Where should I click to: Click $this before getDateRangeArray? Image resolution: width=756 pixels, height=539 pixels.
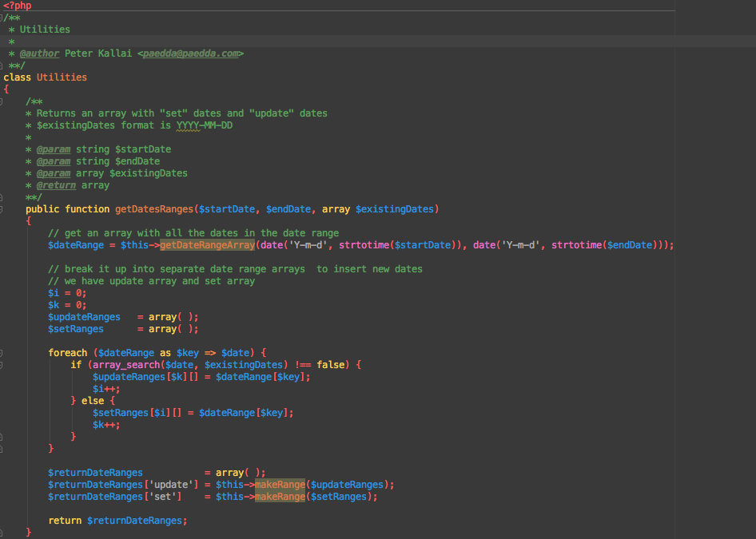(x=134, y=245)
